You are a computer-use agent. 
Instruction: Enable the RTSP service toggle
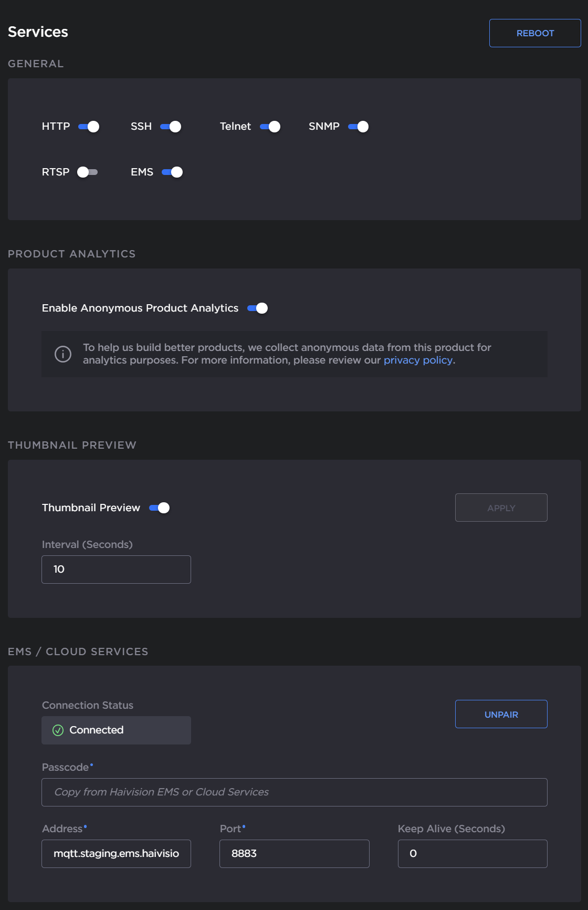click(87, 172)
